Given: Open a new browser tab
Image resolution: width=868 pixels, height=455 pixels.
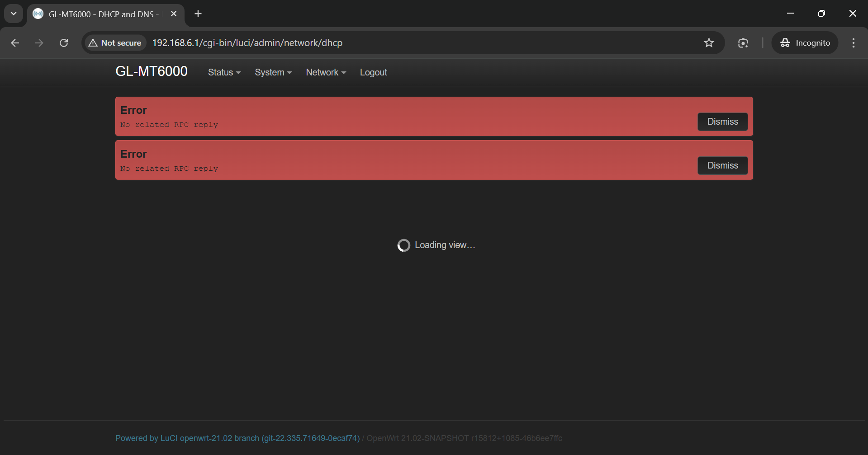Looking at the screenshot, I should (198, 14).
